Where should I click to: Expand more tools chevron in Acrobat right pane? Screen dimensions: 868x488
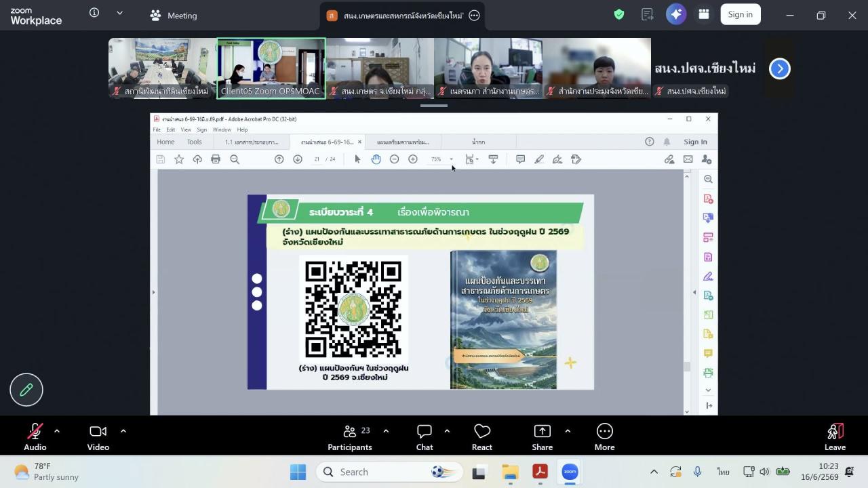(708, 390)
